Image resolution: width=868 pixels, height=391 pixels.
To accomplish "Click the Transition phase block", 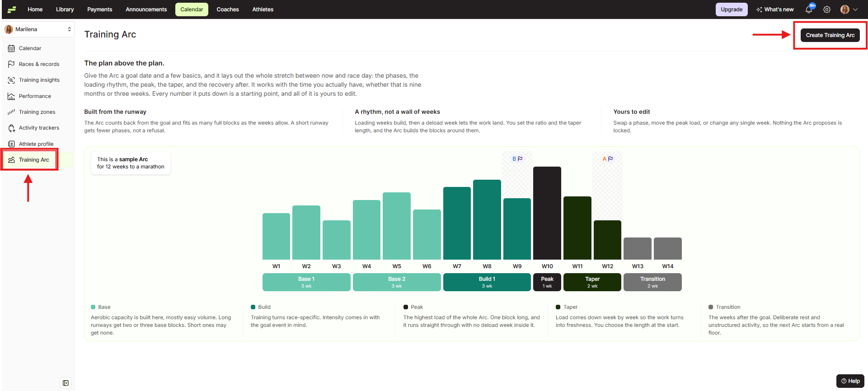I will point(652,282).
